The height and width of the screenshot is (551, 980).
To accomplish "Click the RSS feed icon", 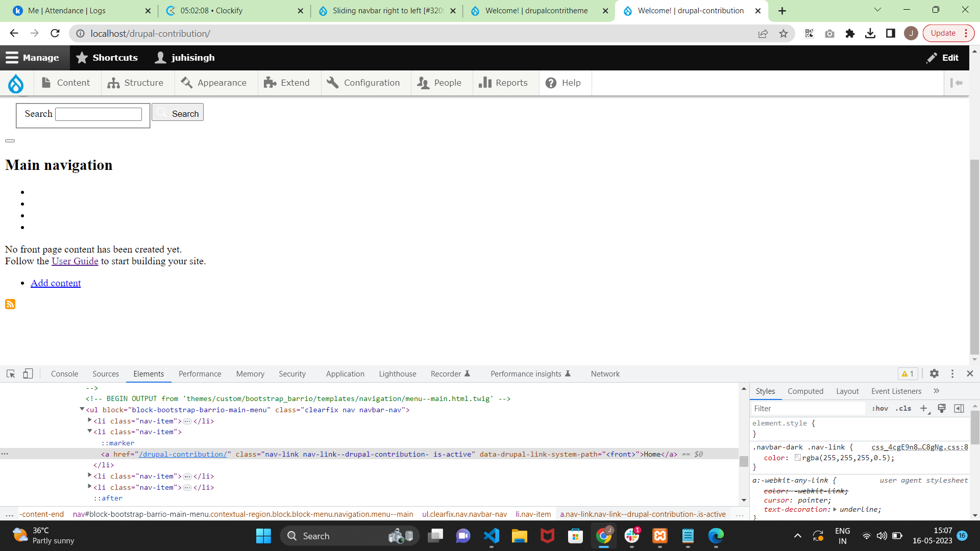I will pos(10,304).
